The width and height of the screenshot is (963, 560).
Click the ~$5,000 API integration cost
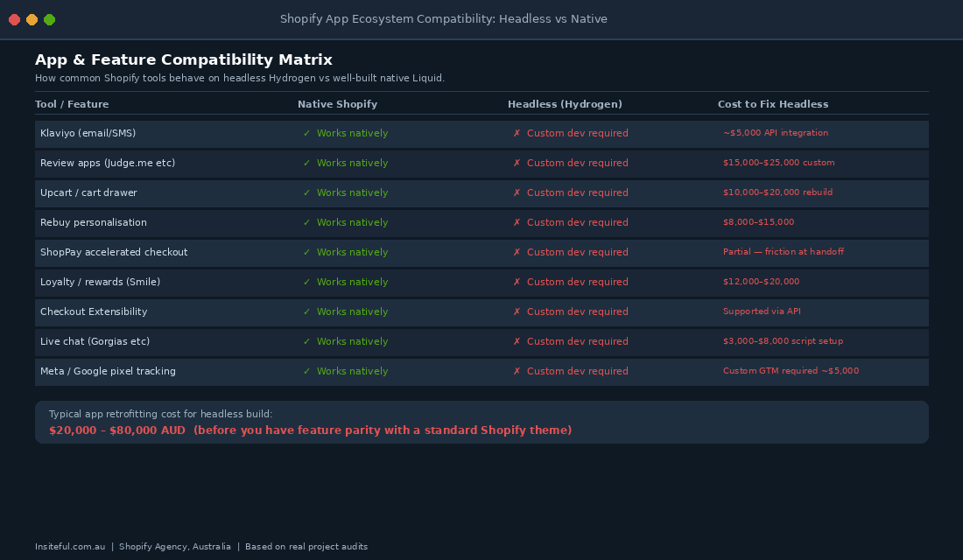[775, 133]
